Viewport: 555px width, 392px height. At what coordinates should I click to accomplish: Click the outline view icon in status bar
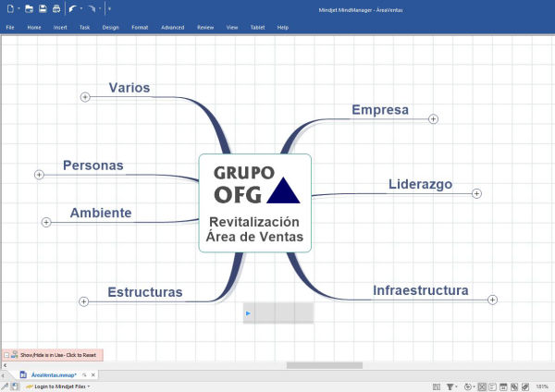click(492, 387)
